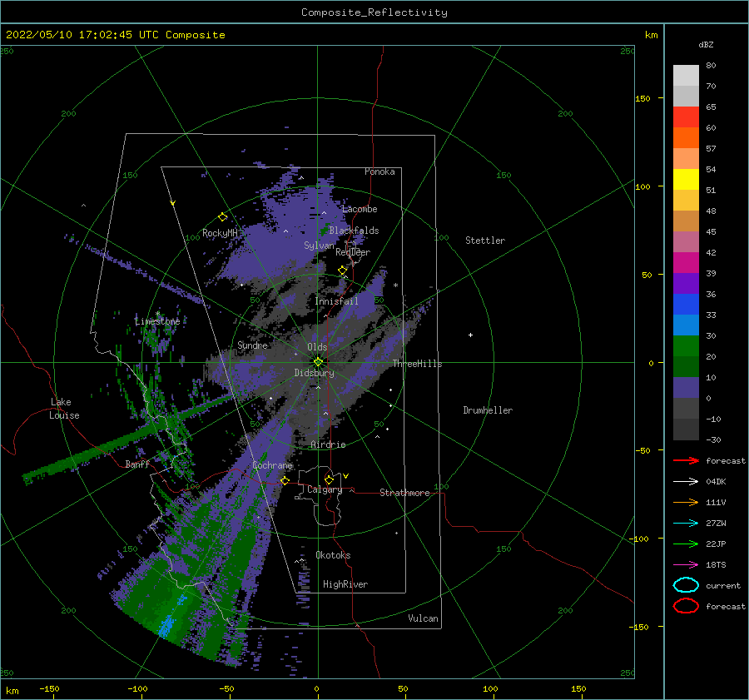
Task: Click the Sylvan label
Action: tap(319, 246)
